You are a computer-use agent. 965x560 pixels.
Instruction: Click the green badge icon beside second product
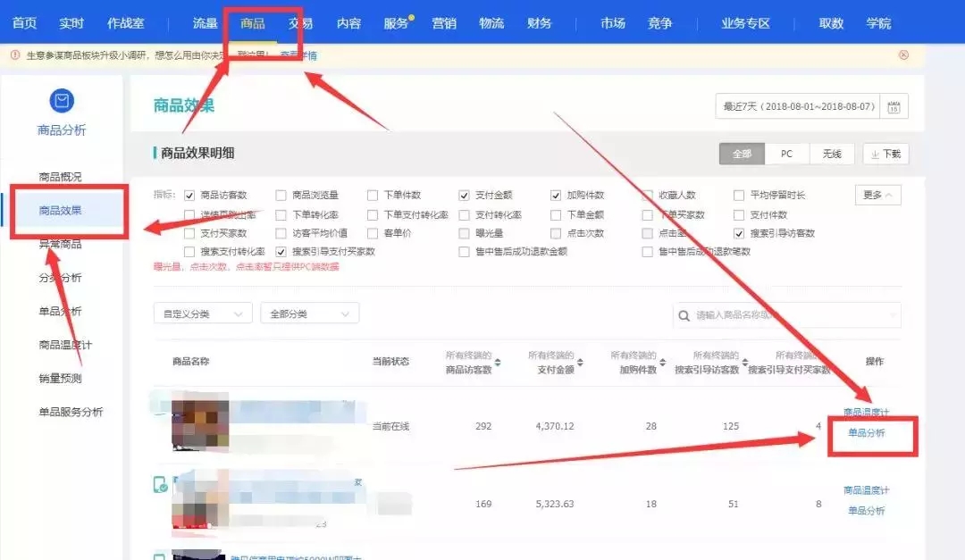(160, 486)
